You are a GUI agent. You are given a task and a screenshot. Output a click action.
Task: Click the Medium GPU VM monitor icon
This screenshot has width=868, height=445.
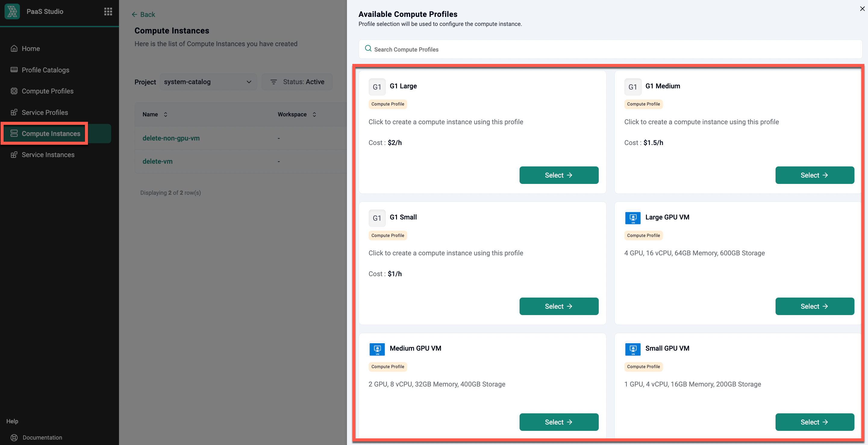click(x=377, y=349)
